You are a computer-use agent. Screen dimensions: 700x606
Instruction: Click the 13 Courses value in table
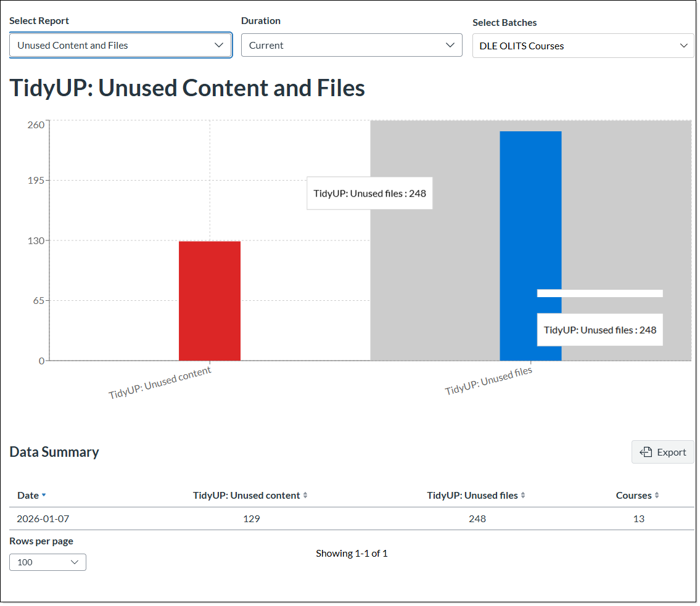(638, 518)
